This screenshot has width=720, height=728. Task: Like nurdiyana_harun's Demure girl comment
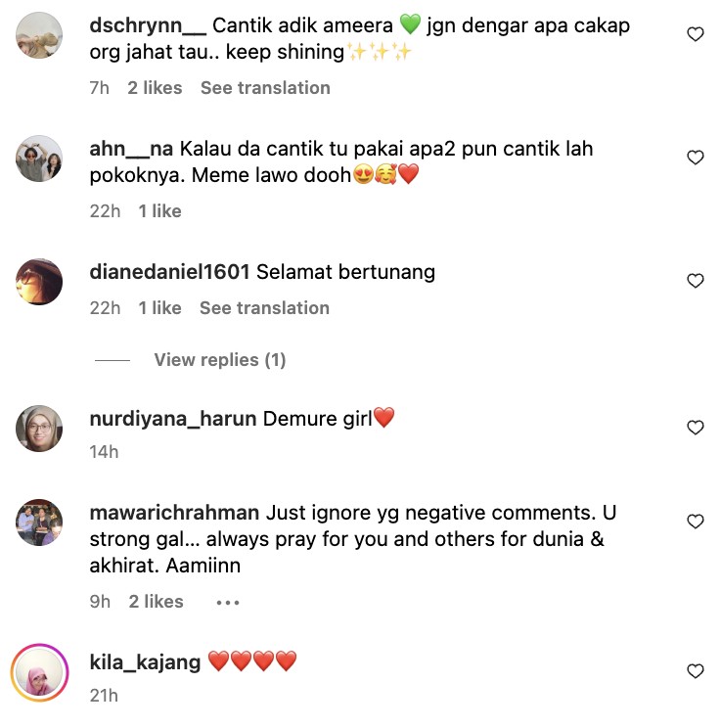[695, 428]
